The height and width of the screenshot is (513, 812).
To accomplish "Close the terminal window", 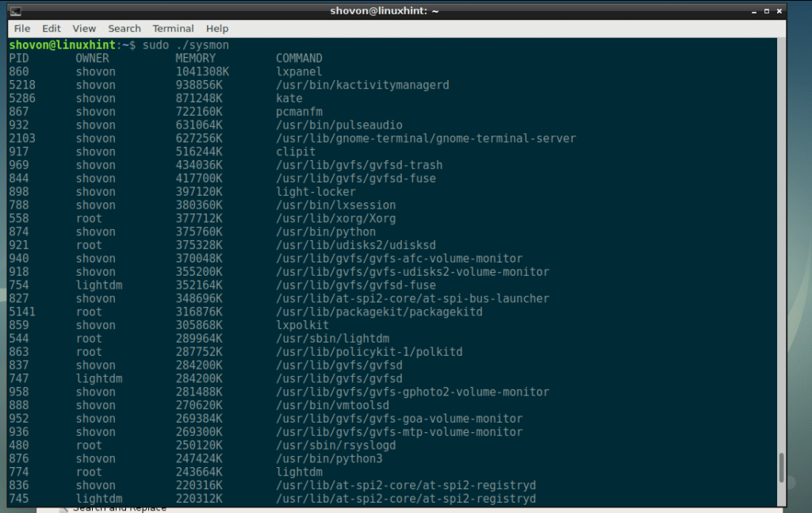I will (779, 11).
